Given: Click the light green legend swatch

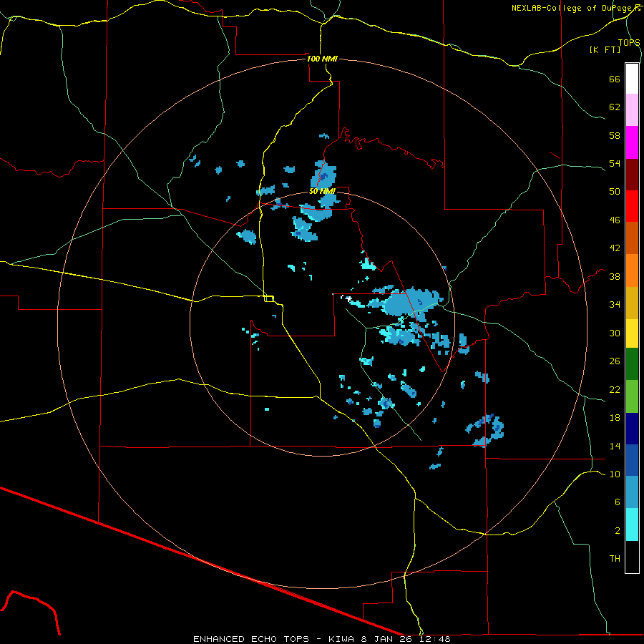Looking at the screenshot, I should pyautogui.click(x=632, y=396).
